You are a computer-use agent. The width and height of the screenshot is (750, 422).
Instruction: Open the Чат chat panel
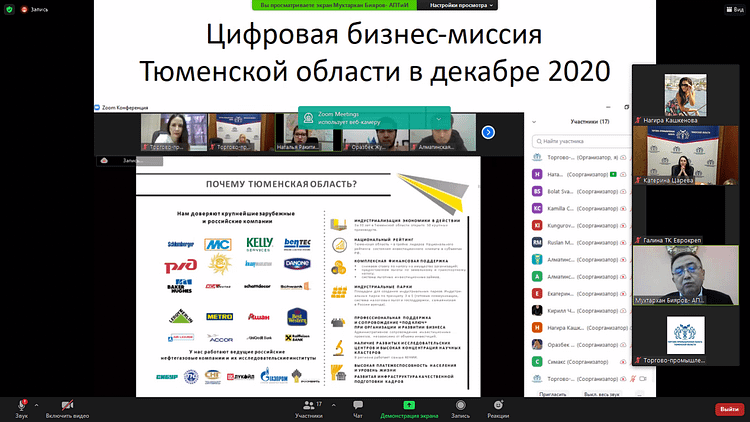point(358,409)
